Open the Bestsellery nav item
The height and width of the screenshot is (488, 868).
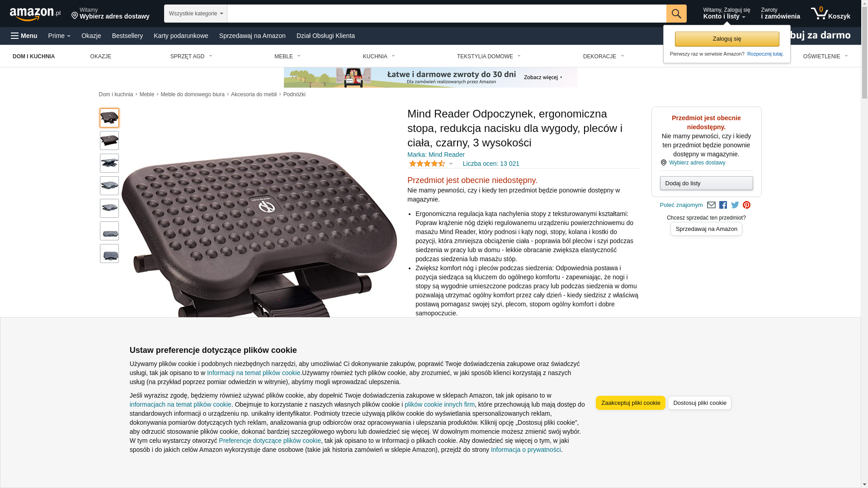tap(127, 36)
